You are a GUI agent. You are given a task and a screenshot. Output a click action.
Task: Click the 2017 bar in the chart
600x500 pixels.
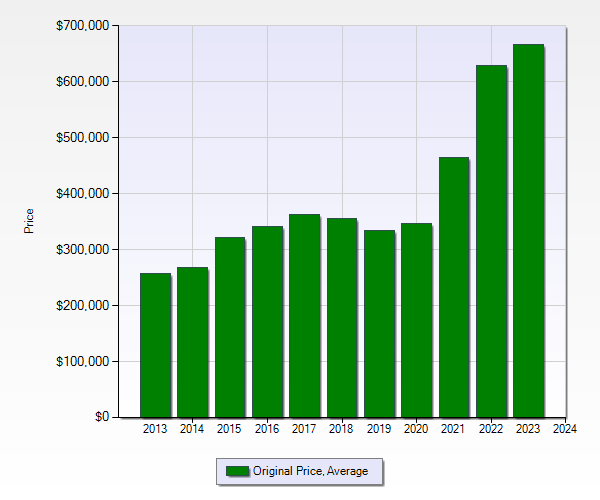(304, 315)
